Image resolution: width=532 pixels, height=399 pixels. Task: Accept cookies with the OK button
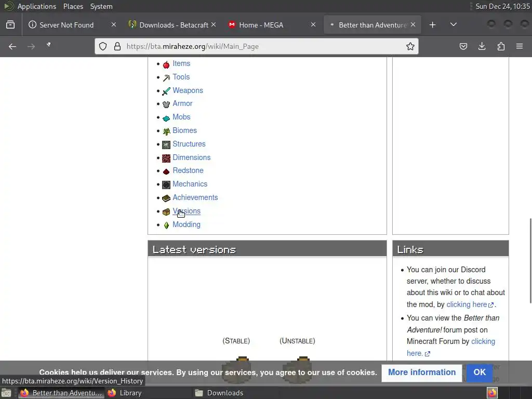pyautogui.click(x=480, y=373)
